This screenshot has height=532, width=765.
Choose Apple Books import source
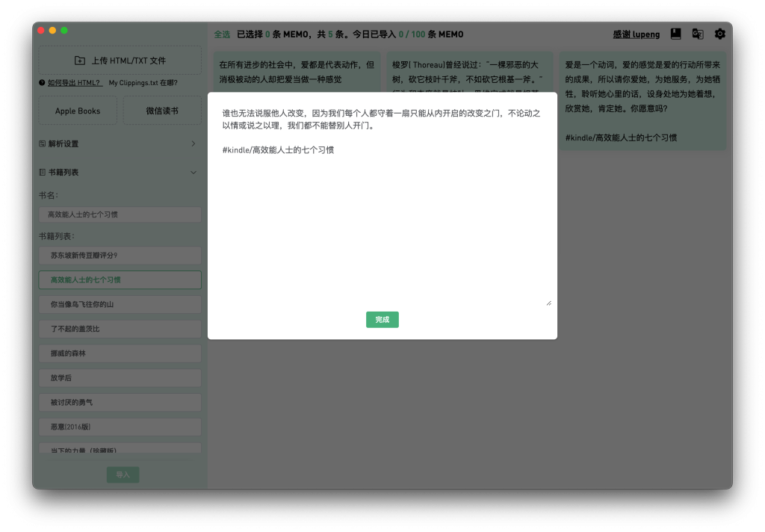click(78, 111)
